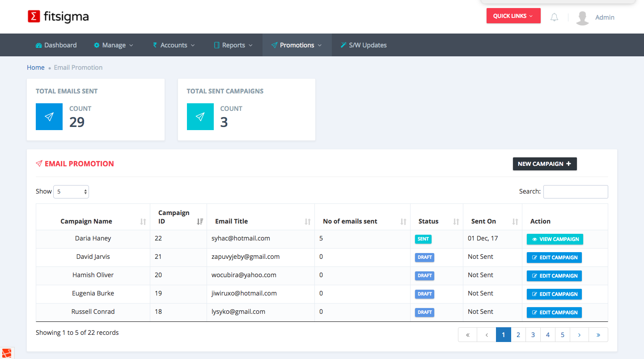Open S/W Updates nav item
644x359 pixels.
click(363, 45)
